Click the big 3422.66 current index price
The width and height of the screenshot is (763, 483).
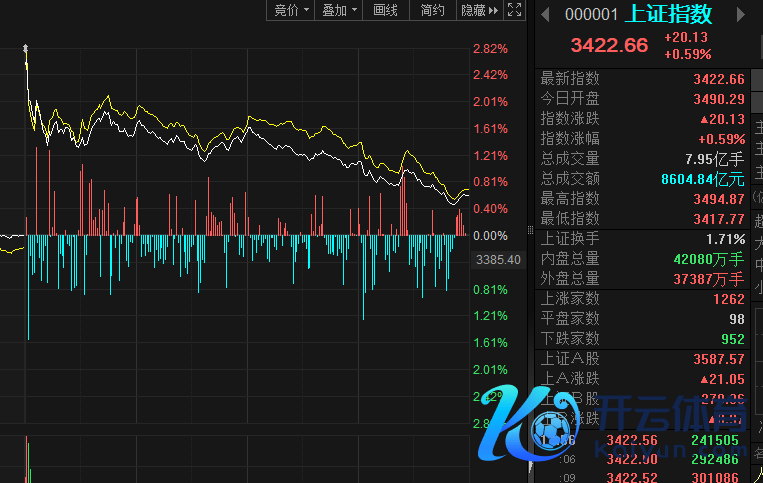609,45
